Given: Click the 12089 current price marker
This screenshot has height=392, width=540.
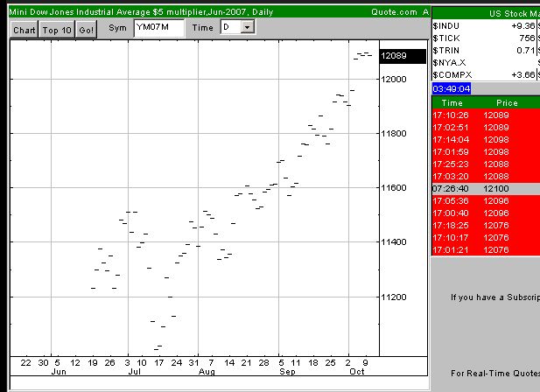Looking at the screenshot, I should [403, 56].
